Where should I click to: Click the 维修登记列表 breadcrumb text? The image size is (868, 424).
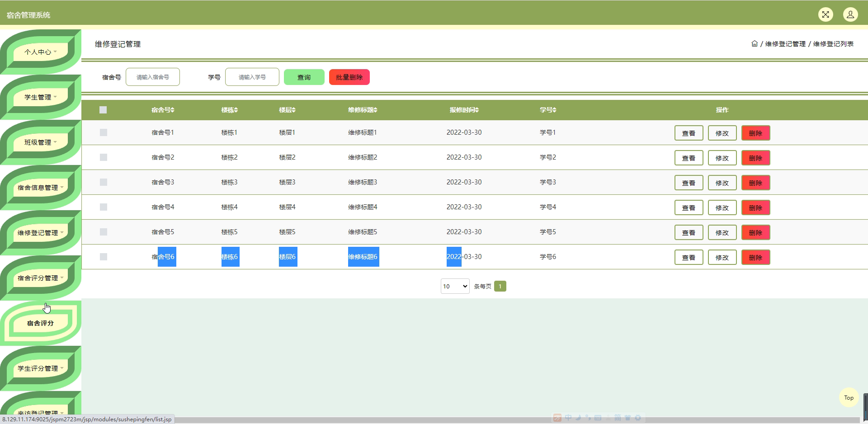[x=833, y=44]
